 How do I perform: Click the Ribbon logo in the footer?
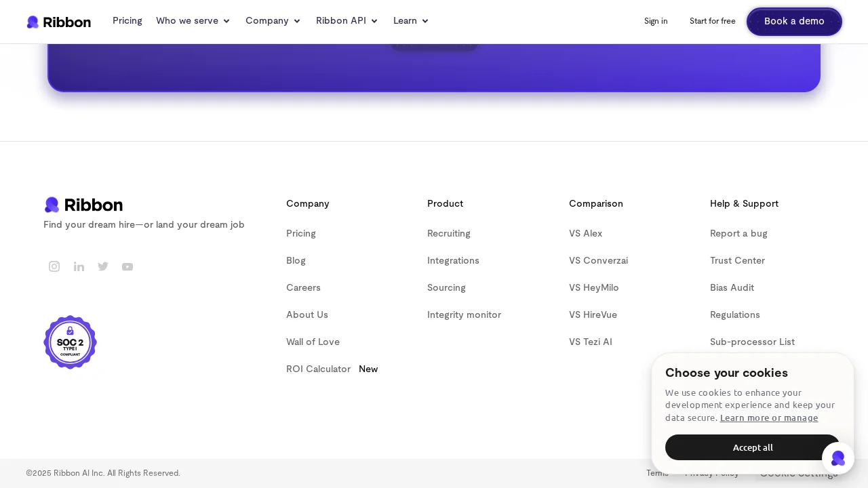pos(83,205)
